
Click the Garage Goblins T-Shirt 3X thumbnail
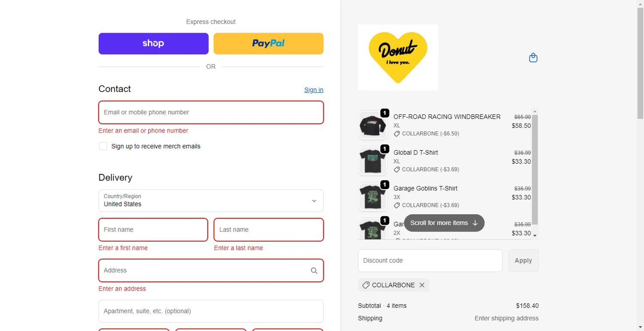(372, 196)
